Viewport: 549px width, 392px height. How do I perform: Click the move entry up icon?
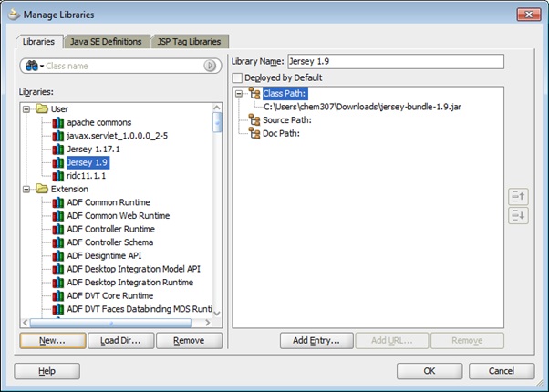(x=518, y=196)
